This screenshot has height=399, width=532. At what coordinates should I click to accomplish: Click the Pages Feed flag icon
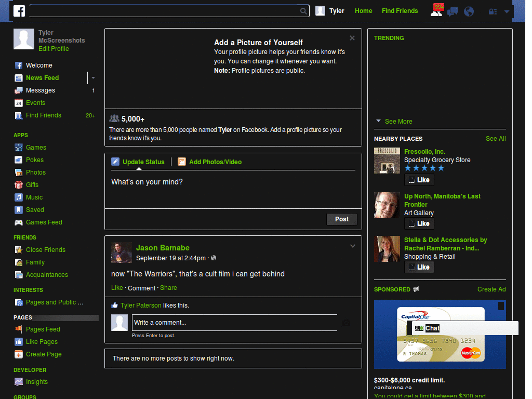pyautogui.click(x=19, y=329)
